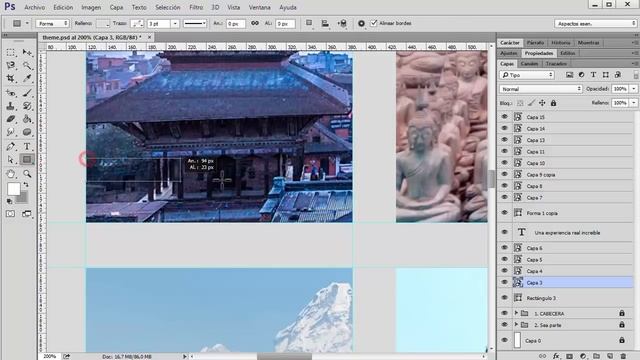Select the Hand tool
Screen dimensions: 640x360
tap(11, 174)
